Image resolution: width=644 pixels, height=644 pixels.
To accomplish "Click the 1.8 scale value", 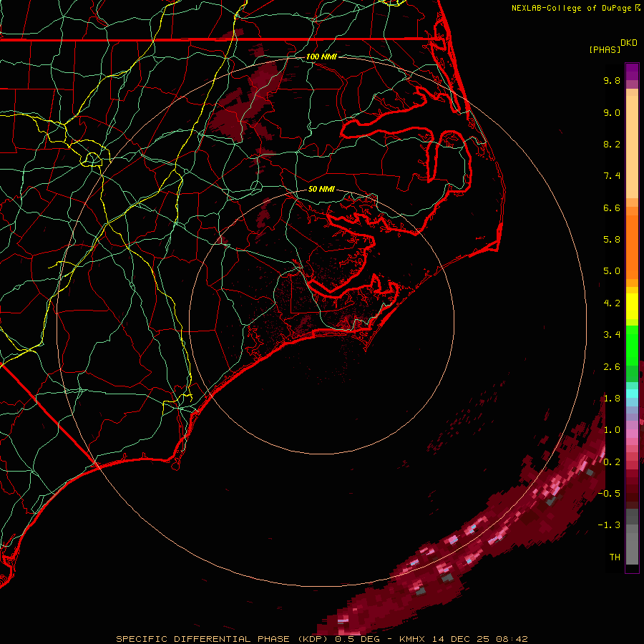I will click(x=612, y=399).
